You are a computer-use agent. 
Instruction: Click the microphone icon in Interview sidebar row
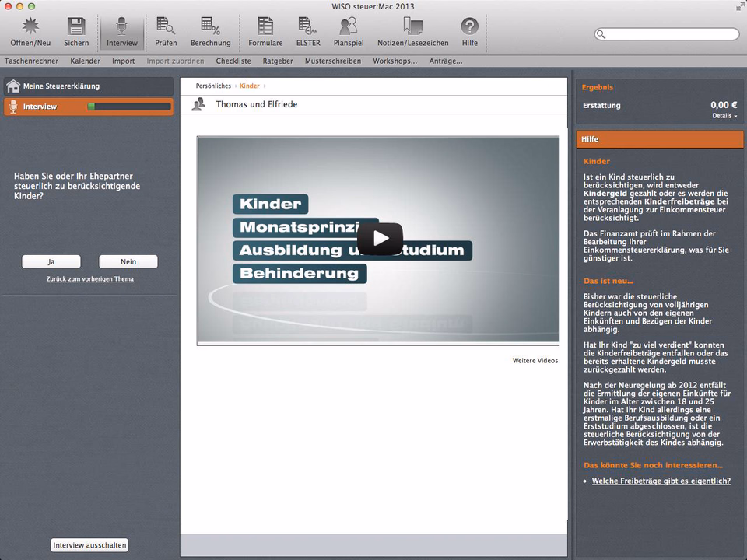click(x=13, y=107)
